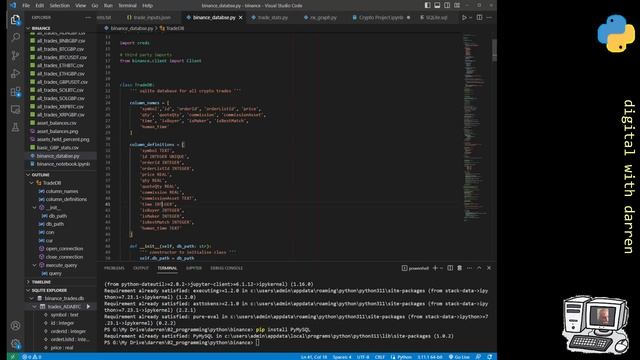This screenshot has width=640, height=360.
Task: Click the Split Terminal icon
Action: pyautogui.click(x=450, y=268)
